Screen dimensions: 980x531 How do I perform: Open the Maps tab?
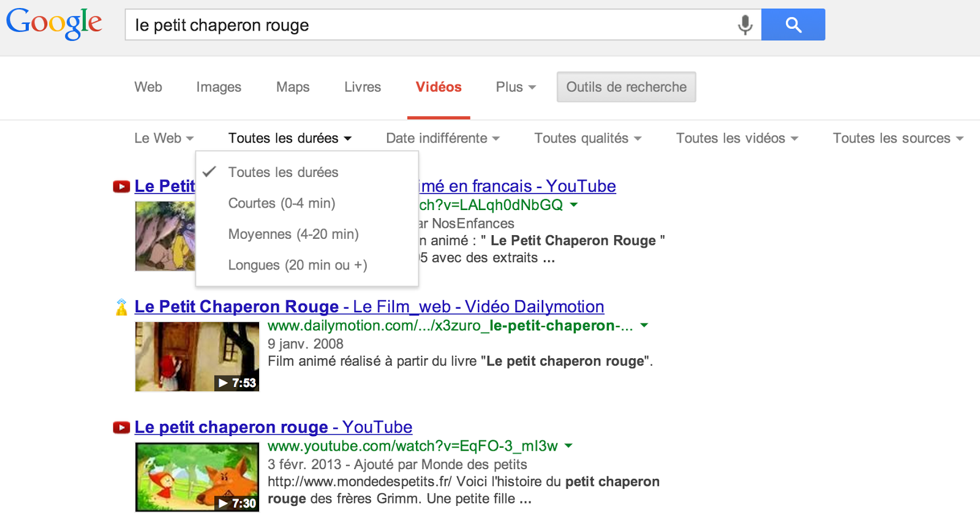(x=293, y=87)
